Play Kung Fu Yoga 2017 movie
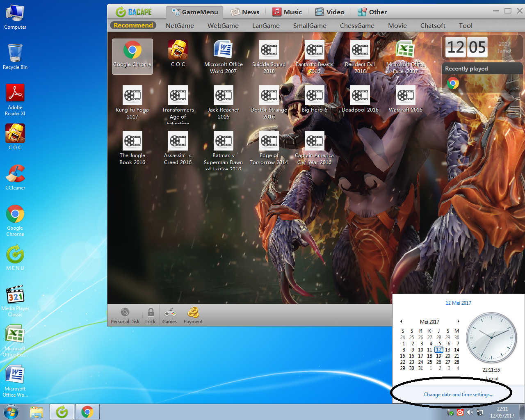Screen dimensions: 525x420 [132, 103]
